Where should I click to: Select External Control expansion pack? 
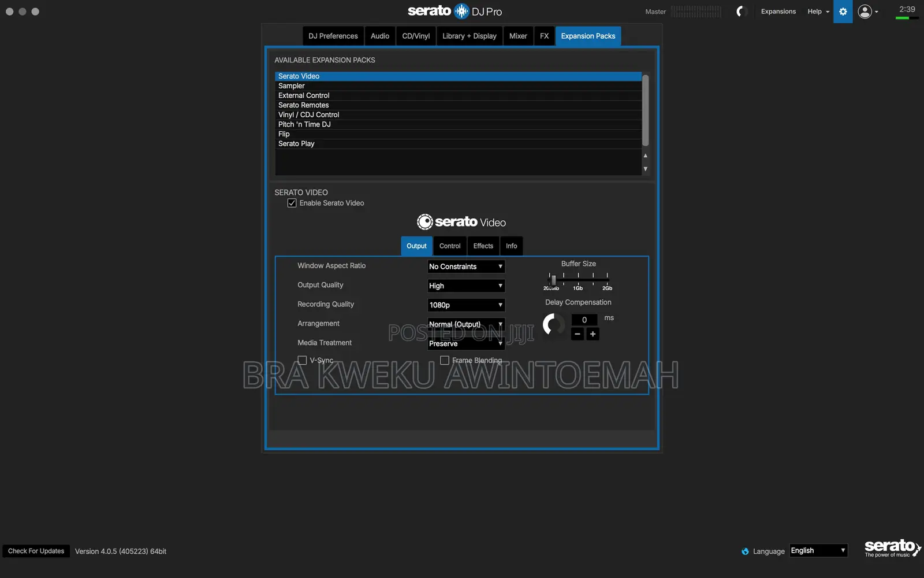click(458, 95)
